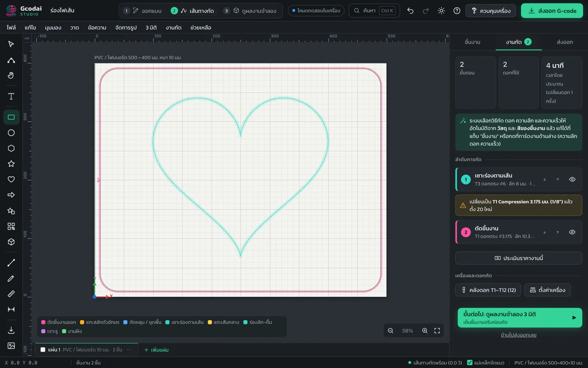Toggle the แผ่น 1 sheet checkbox
This screenshot has width=588, height=368.
click(43, 350)
